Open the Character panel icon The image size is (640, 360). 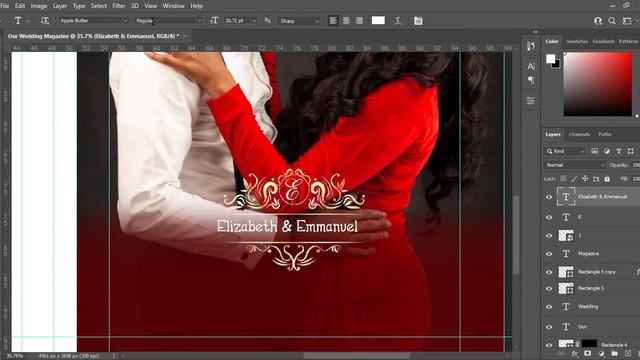(x=531, y=66)
